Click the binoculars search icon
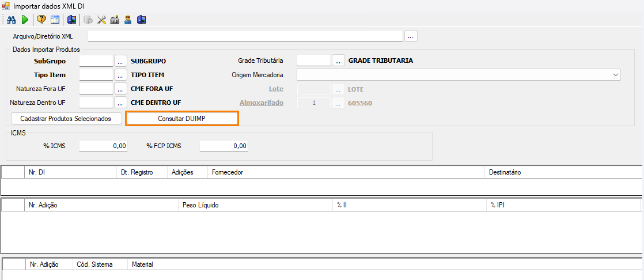 pyautogui.click(x=11, y=20)
